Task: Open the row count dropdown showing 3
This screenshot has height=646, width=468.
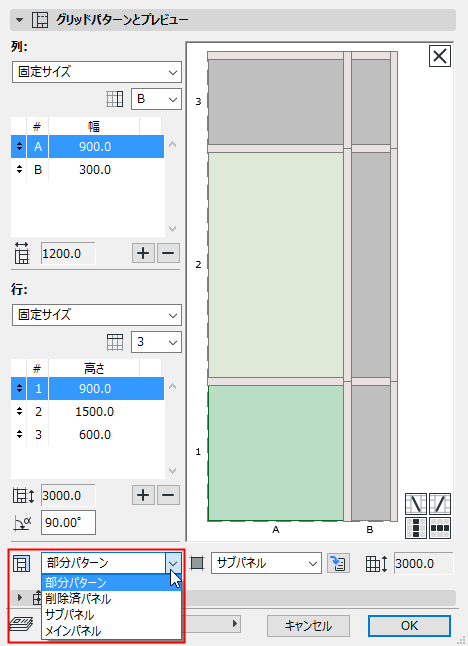Action: [x=156, y=342]
